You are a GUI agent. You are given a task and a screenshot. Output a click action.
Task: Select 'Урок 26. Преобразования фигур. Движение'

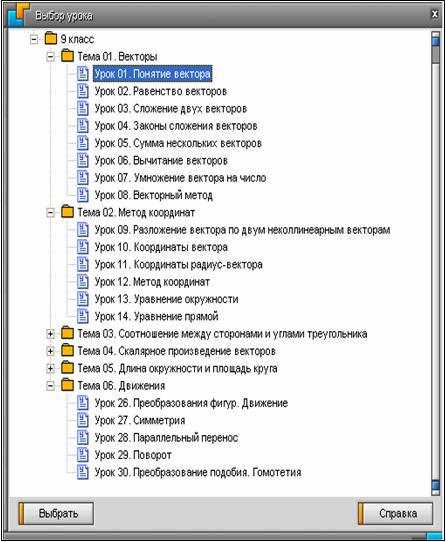tap(191, 403)
